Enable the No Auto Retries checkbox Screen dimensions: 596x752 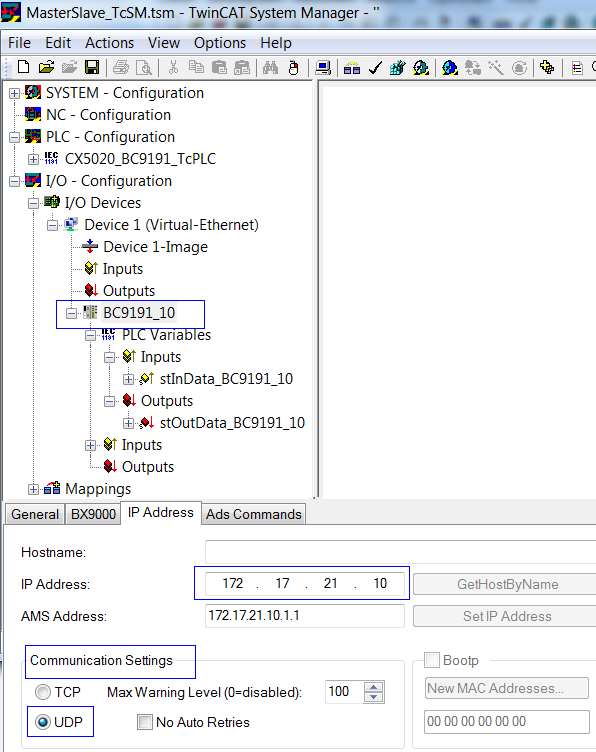point(144,722)
